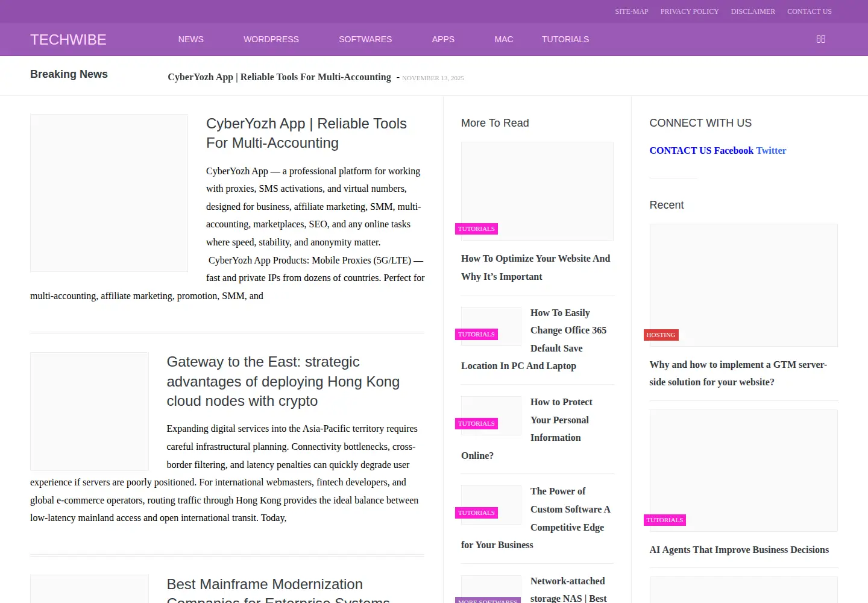Open the SITE-MAP top link
This screenshot has height=603, width=868.
(632, 11)
